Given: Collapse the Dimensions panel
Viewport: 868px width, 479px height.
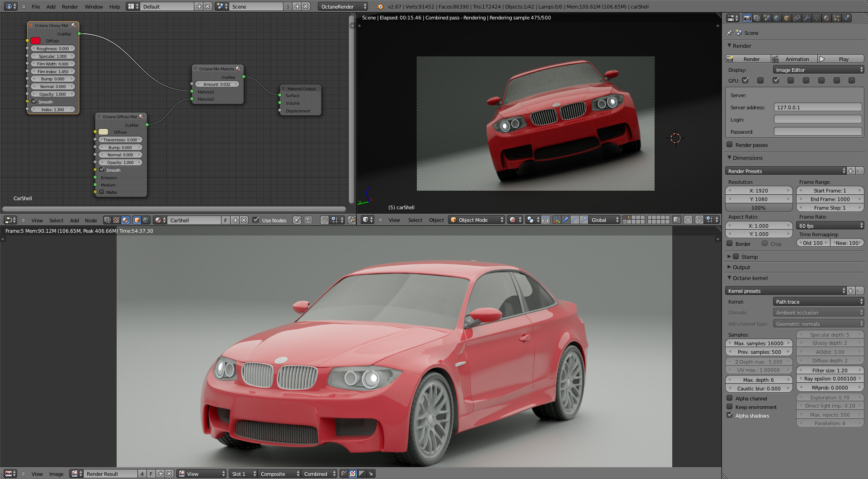Looking at the screenshot, I should pyautogui.click(x=729, y=158).
